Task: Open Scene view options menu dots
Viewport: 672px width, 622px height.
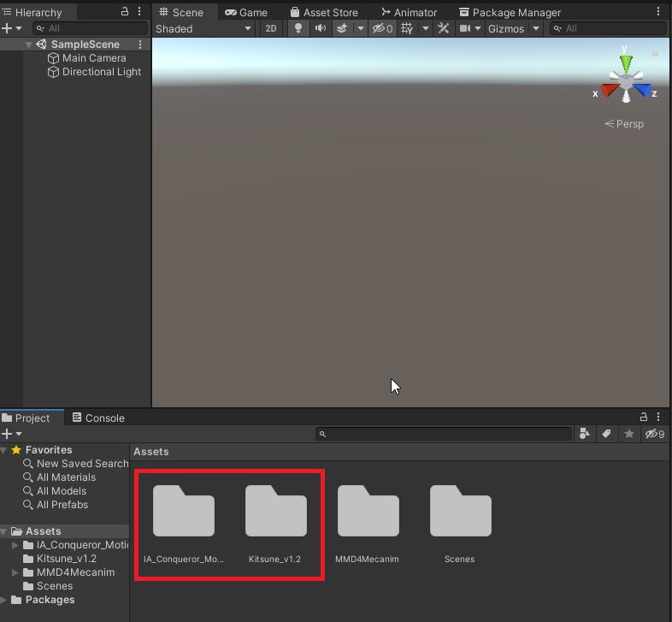Action: click(658, 12)
